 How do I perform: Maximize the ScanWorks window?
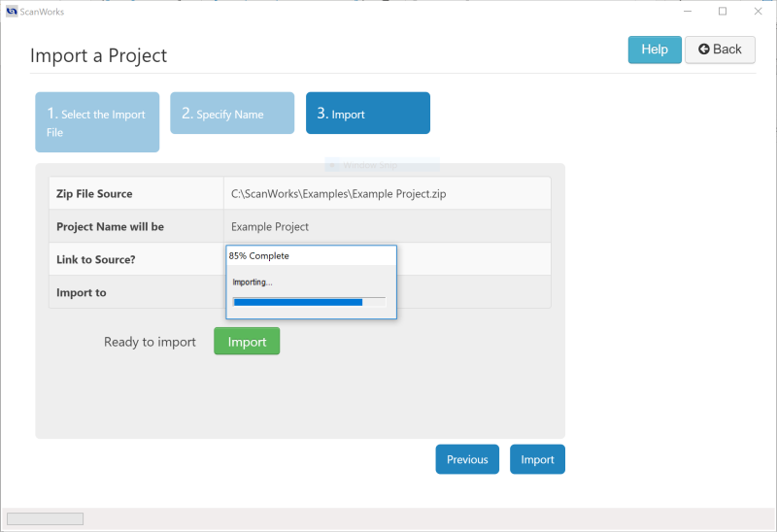tap(723, 12)
